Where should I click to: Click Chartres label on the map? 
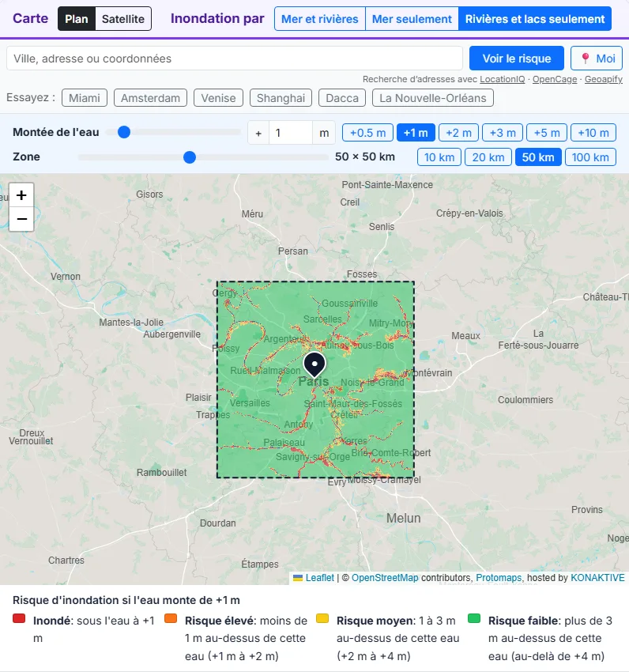click(66, 561)
